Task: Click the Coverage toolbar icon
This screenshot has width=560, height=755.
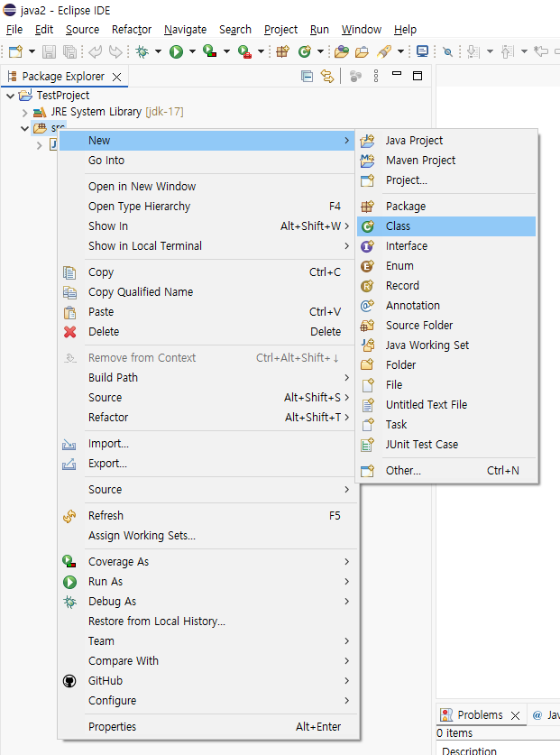Action: (x=210, y=51)
